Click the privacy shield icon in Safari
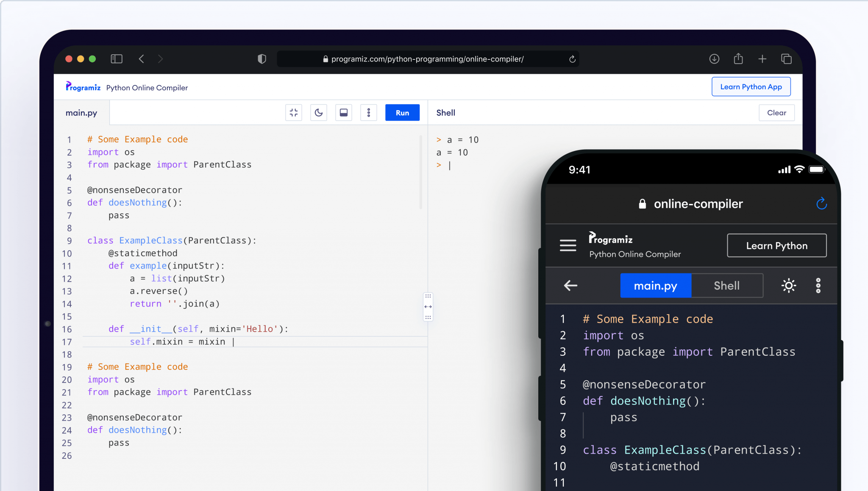The width and height of the screenshot is (868, 491). click(262, 59)
